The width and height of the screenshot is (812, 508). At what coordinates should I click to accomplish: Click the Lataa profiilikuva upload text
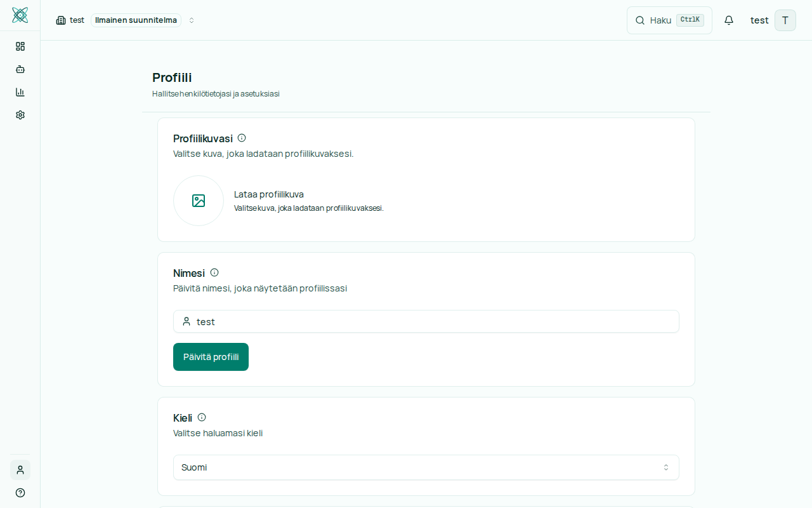point(269,194)
